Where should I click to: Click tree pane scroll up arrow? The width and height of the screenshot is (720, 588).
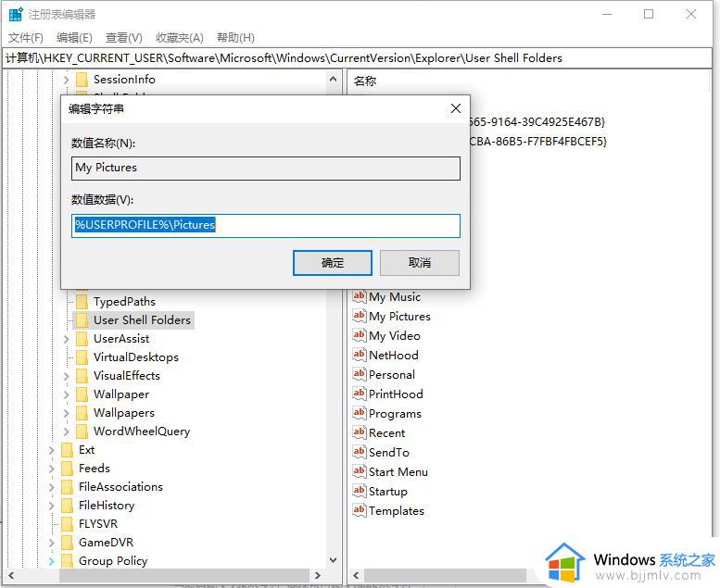click(x=334, y=80)
